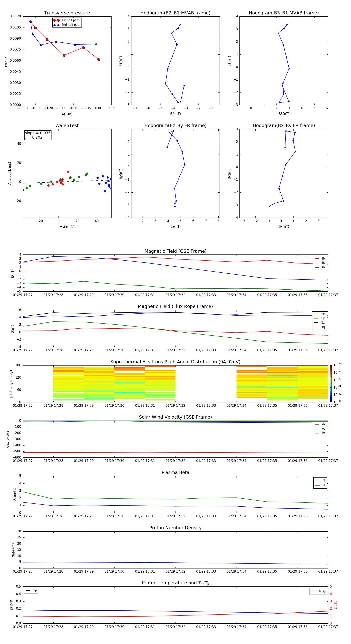Click the 'Plasma Beta' plot title
The image size is (351, 644).
point(175,472)
